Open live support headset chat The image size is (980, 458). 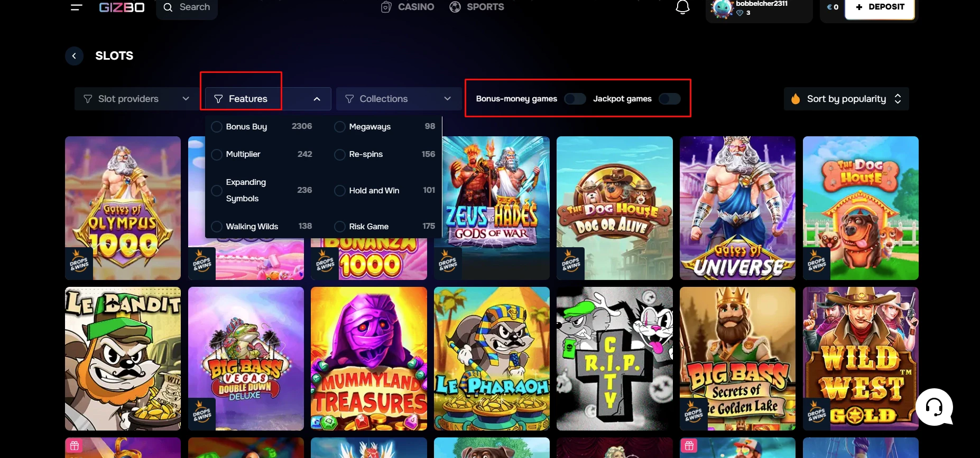[x=934, y=407]
